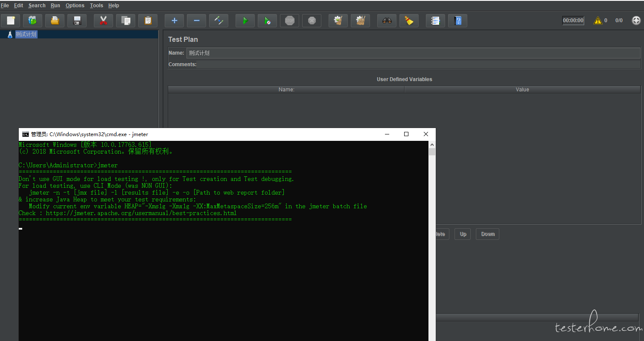Expand all nodes with plus icon
The height and width of the screenshot is (341, 644).
coord(174,20)
